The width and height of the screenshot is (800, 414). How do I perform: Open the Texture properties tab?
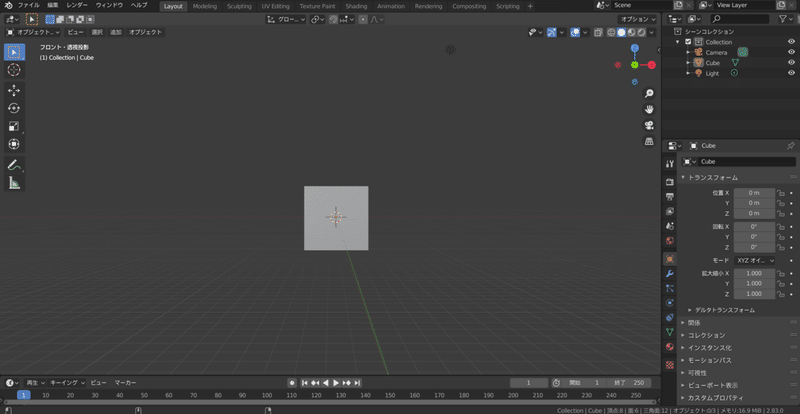670,364
